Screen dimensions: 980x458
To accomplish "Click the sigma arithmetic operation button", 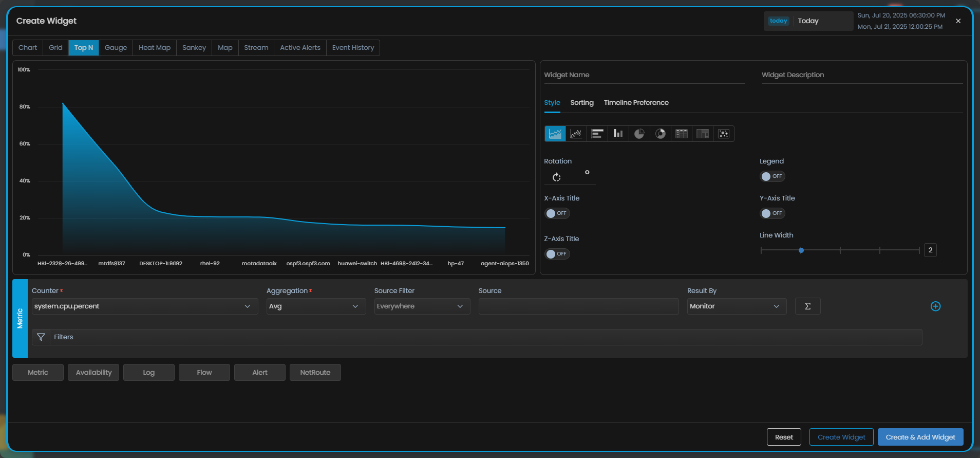I will pos(808,306).
